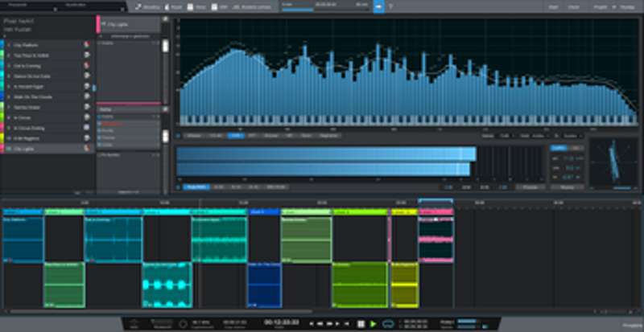Click the Start page button
This screenshot has width=644, height=332.
(554, 7)
